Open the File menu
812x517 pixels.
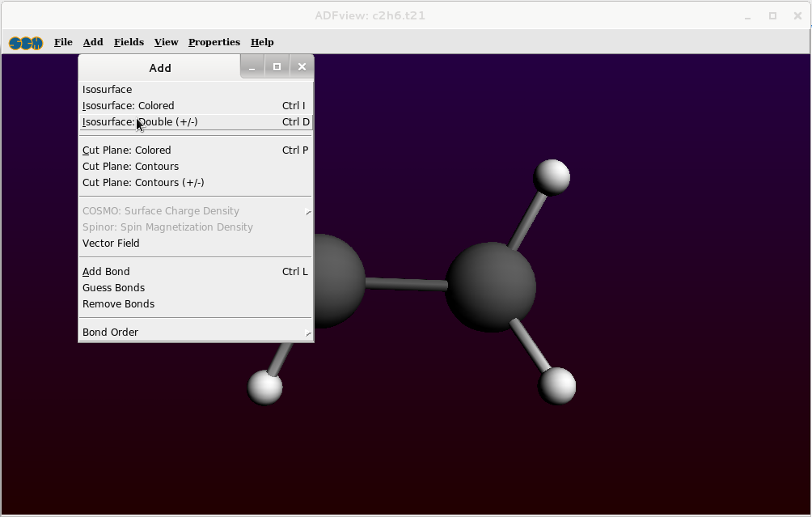(63, 42)
